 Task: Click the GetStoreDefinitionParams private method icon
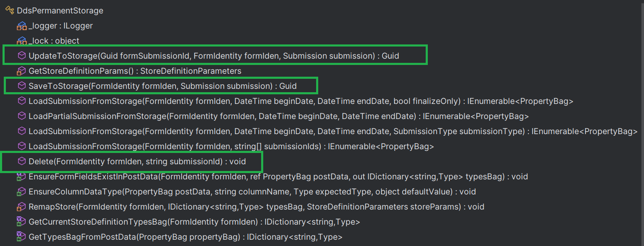point(21,71)
